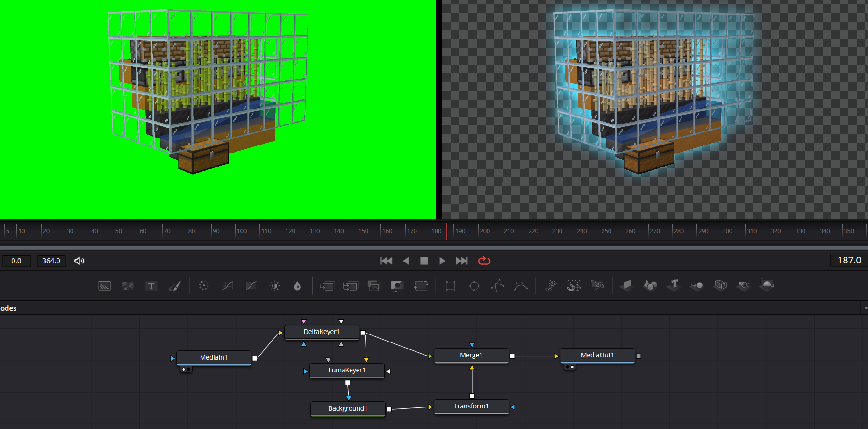This screenshot has width=868, height=429.
Task: Click the render end field showing 364.0
Action: pyautogui.click(x=51, y=261)
